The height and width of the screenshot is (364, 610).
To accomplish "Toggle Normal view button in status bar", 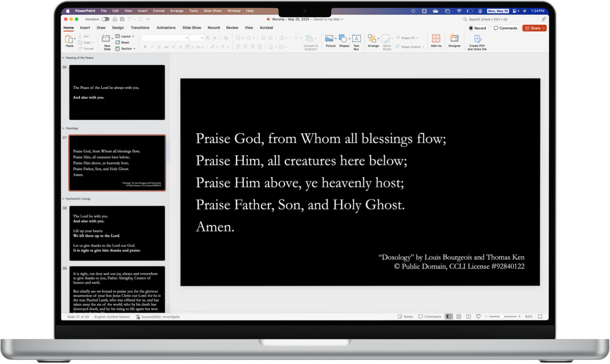I will [449, 317].
